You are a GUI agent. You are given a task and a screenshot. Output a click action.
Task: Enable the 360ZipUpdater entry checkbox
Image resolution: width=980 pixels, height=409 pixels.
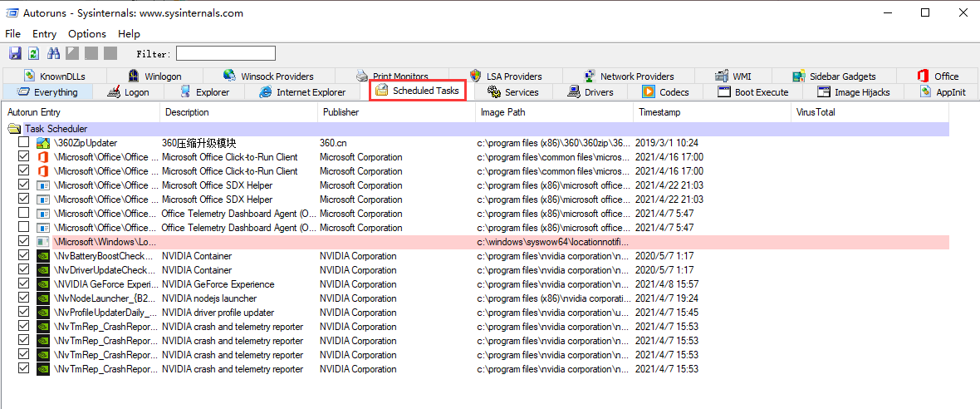pos(24,143)
